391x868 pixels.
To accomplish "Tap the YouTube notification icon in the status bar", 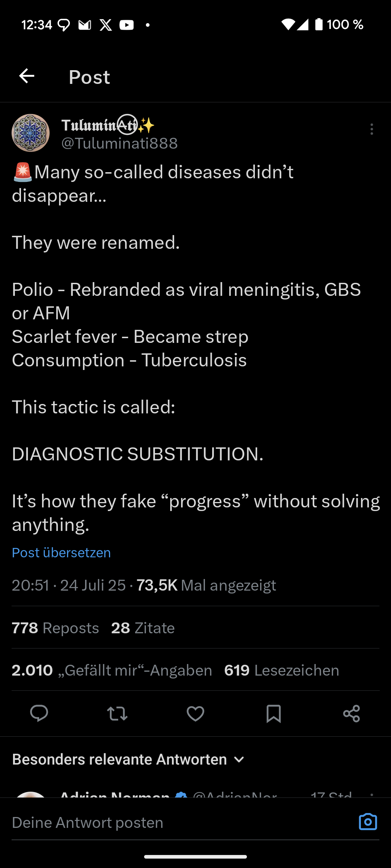I will [127, 25].
